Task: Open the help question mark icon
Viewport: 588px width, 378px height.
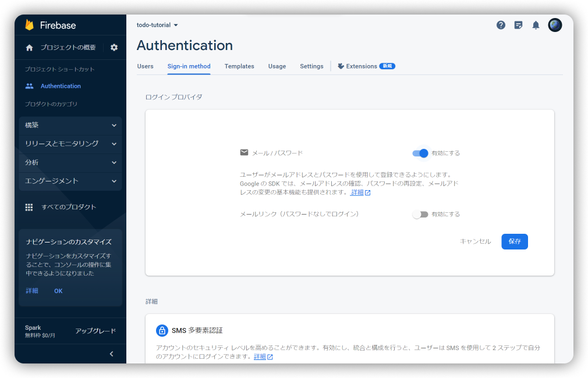Action: (x=501, y=25)
